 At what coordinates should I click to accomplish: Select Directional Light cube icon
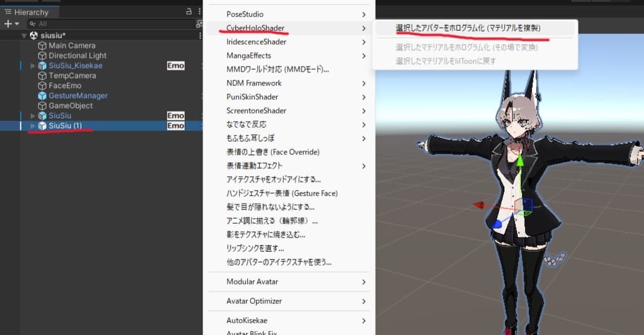42,55
